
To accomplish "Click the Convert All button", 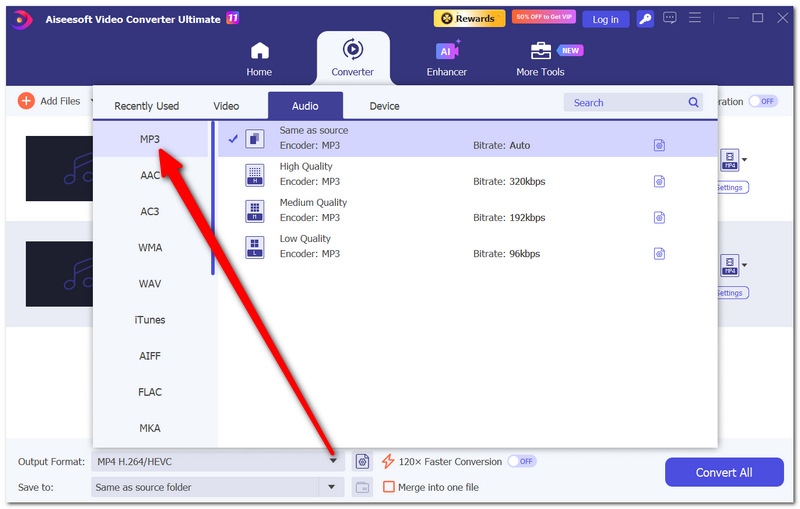I will tap(724, 472).
